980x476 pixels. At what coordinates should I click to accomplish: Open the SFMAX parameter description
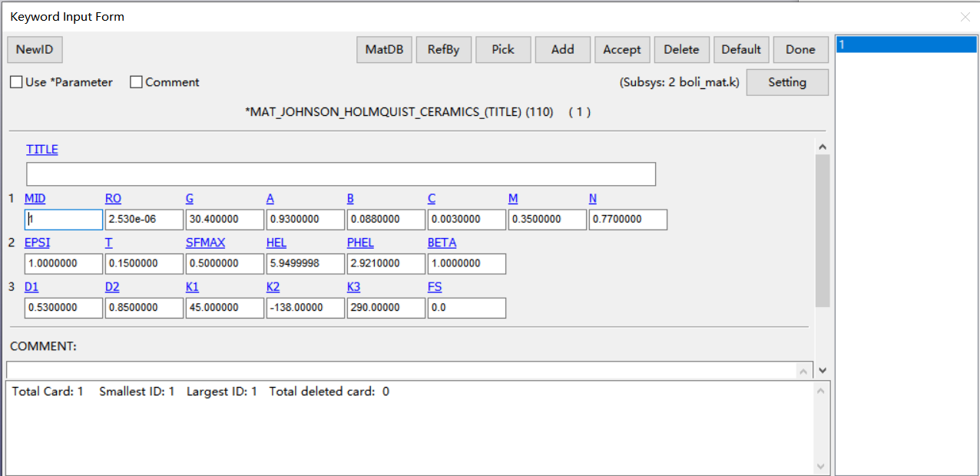[205, 242]
